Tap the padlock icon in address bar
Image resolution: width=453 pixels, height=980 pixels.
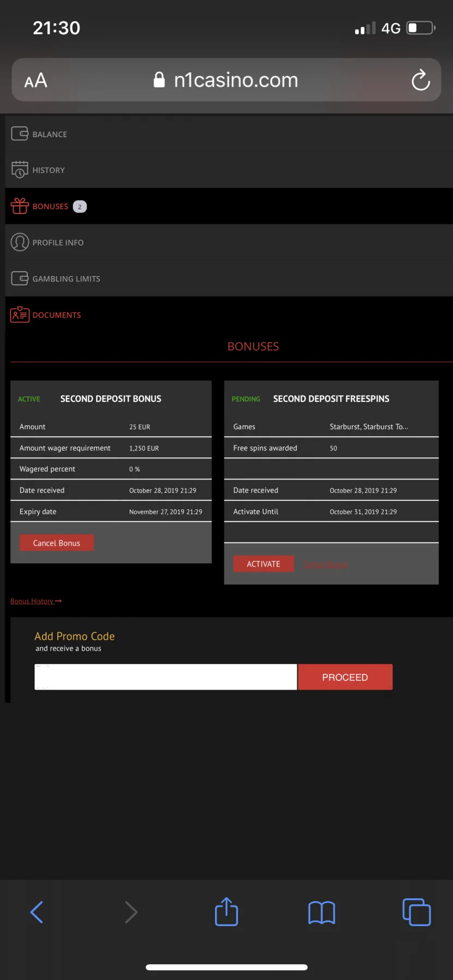click(x=159, y=79)
